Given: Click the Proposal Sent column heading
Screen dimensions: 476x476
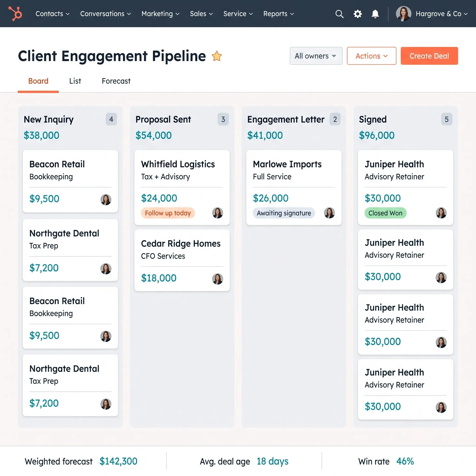Looking at the screenshot, I should (x=163, y=119).
